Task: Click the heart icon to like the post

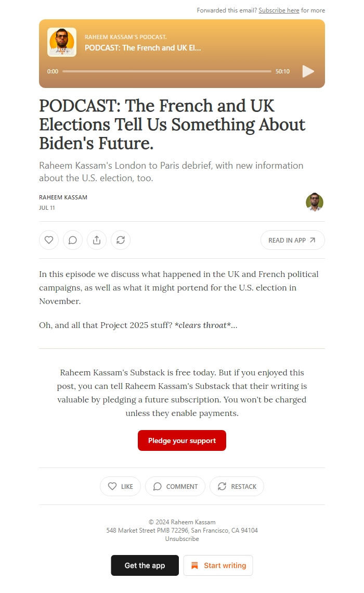Action: (x=49, y=240)
